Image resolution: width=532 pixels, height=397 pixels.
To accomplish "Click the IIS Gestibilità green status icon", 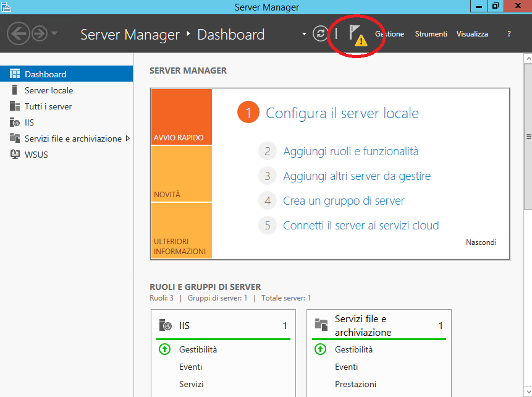I will [165, 349].
